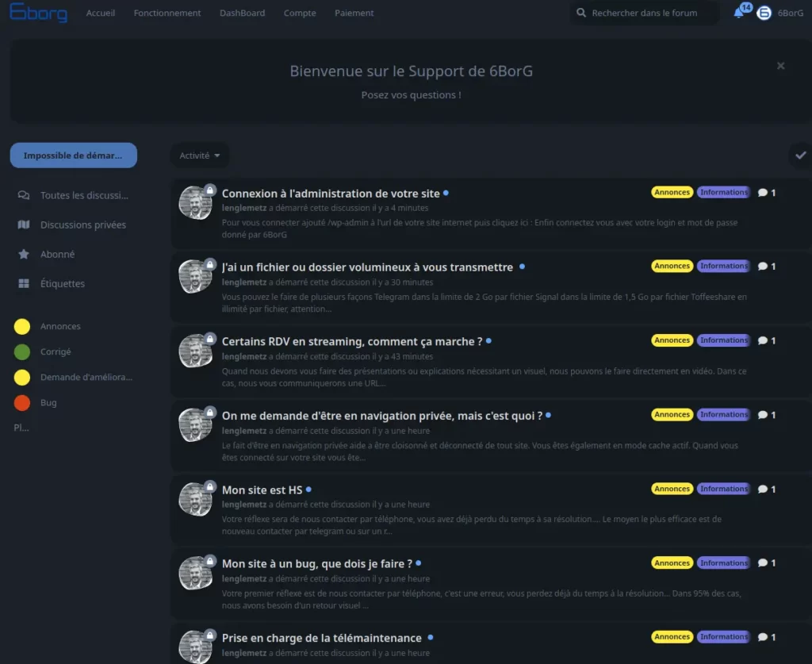812x664 pixels.
Task: Open Étiquettes using its grid icon
Action: click(x=22, y=283)
